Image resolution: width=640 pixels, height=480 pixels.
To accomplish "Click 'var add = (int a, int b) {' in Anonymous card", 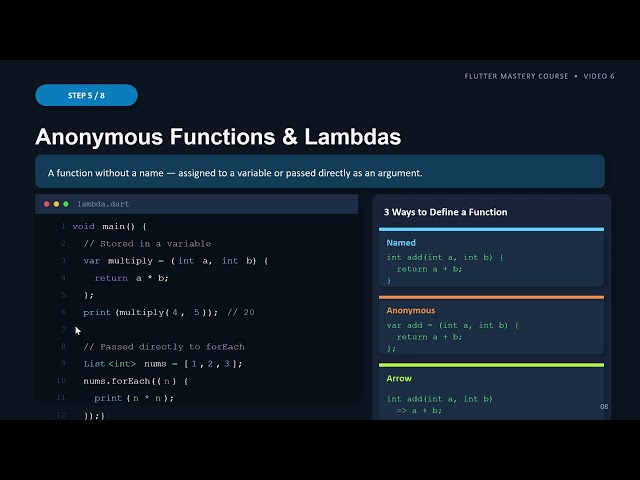I will (453, 325).
